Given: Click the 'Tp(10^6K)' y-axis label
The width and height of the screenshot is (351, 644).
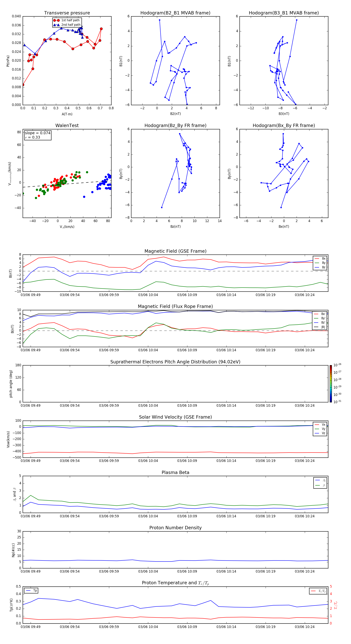Looking at the screenshot, I should 11,605.
